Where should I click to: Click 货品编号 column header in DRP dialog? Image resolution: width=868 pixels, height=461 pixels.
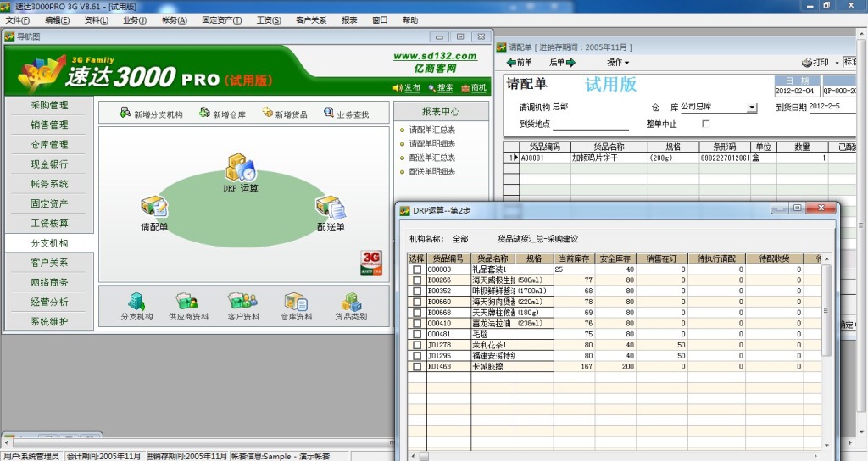coord(448,258)
